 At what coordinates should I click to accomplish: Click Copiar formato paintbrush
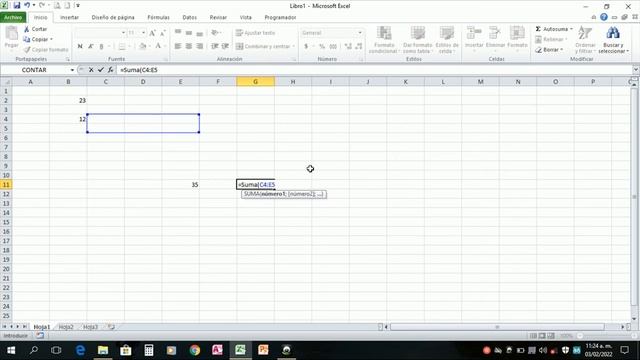(x=46, y=49)
